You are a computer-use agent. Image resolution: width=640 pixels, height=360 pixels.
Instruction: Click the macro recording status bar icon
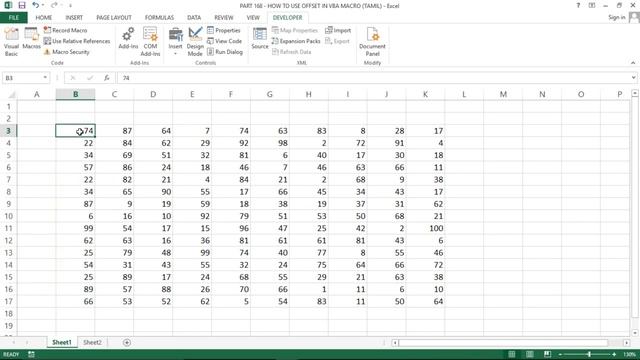coord(31,354)
